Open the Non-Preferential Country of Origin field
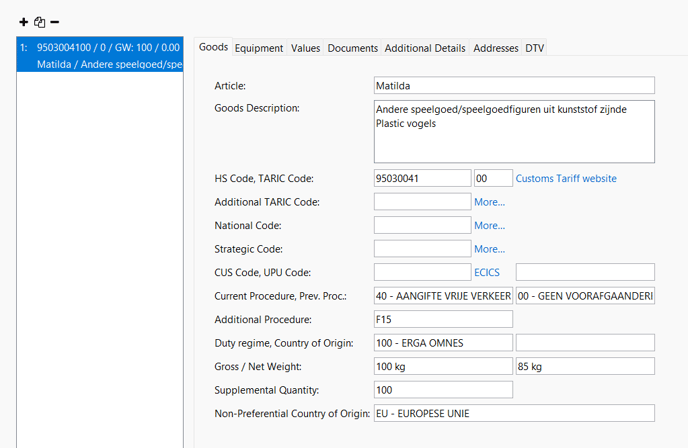This screenshot has width=688, height=448. point(514,413)
